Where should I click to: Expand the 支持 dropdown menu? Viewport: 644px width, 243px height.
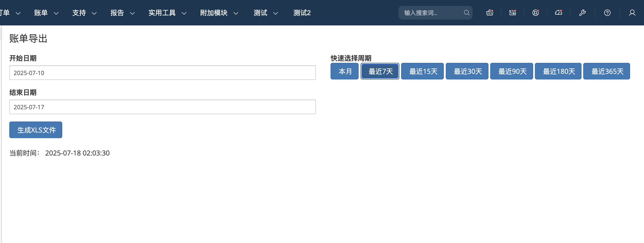coord(84,13)
